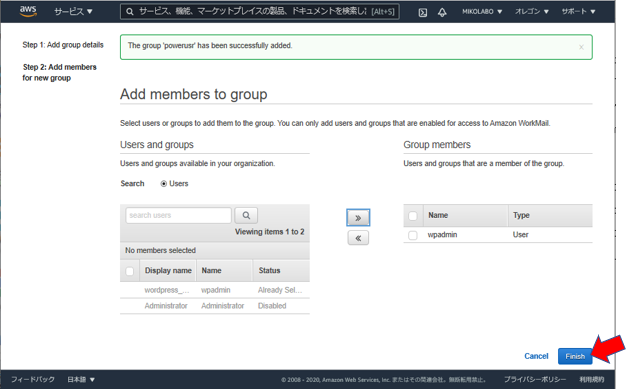The height and width of the screenshot is (390, 627).
Task: Click the AWS logo
Action: click(x=28, y=11)
